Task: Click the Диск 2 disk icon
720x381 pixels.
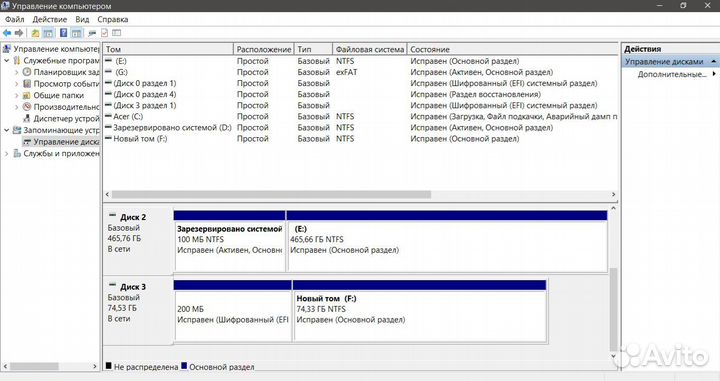Action: click(112, 215)
